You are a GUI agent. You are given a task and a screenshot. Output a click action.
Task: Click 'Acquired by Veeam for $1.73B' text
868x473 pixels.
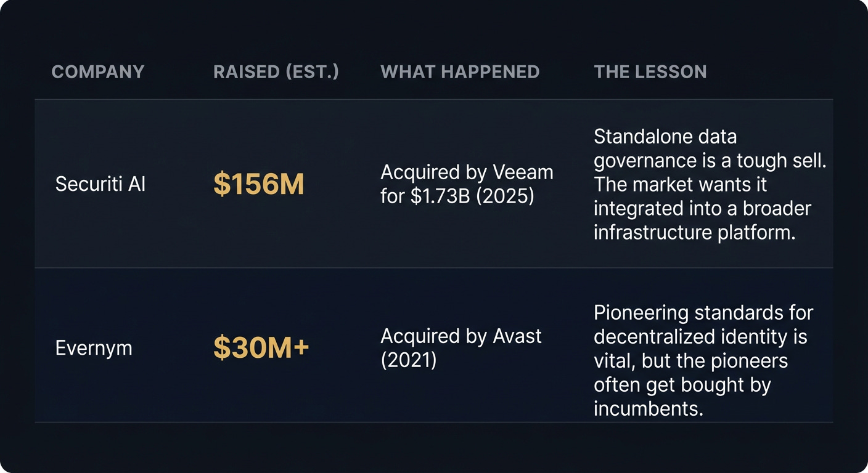(x=467, y=184)
